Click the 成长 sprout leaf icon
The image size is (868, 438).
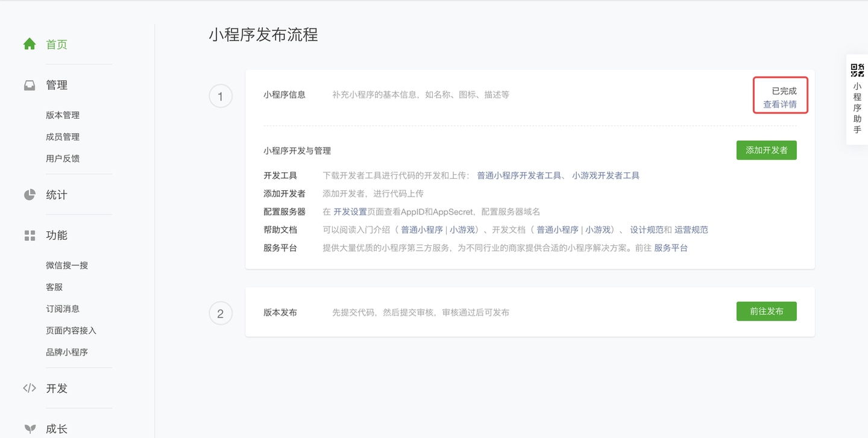pos(30,429)
